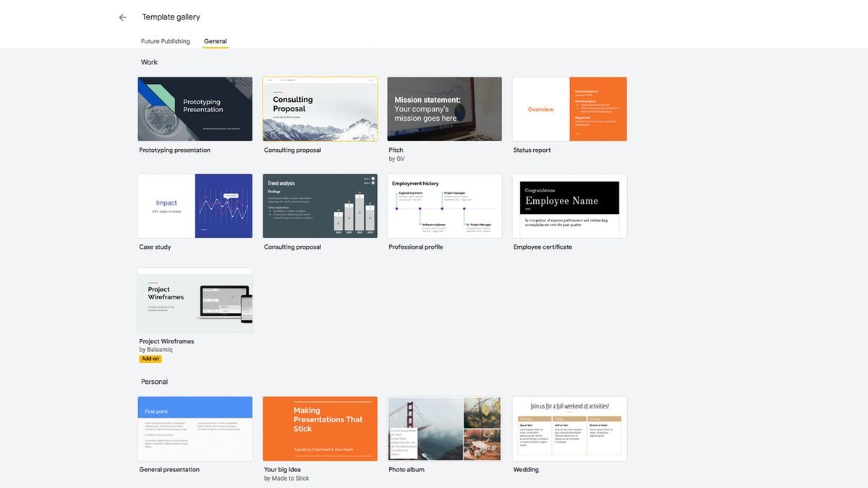Choose the Employee certificate template

(569, 205)
